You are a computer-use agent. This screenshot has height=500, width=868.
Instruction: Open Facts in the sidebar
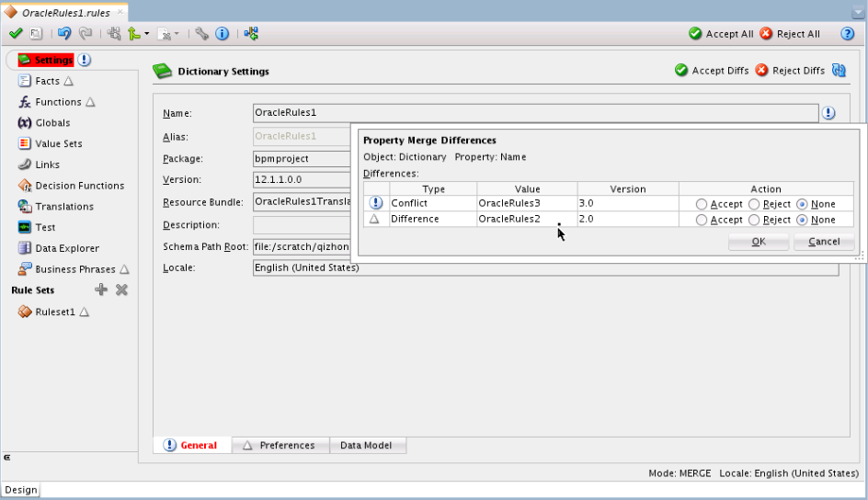pyautogui.click(x=39, y=81)
